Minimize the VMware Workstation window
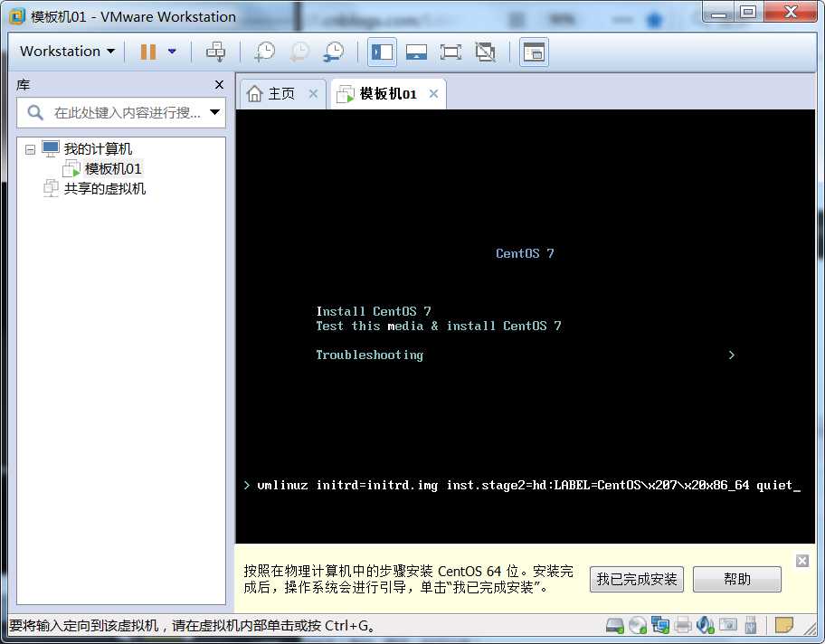The width and height of the screenshot is (825, 644). click(718, 12)
